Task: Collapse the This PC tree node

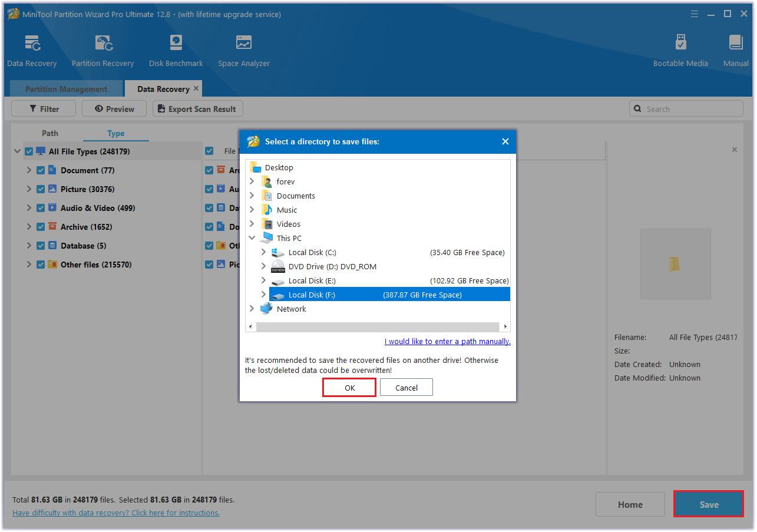Action: [252, 238]
